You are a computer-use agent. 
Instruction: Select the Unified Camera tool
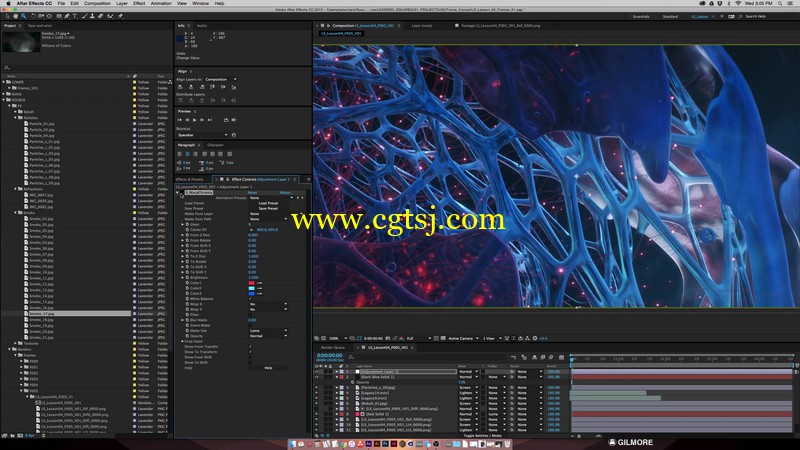pyautogui.click(x=41, y=16)
